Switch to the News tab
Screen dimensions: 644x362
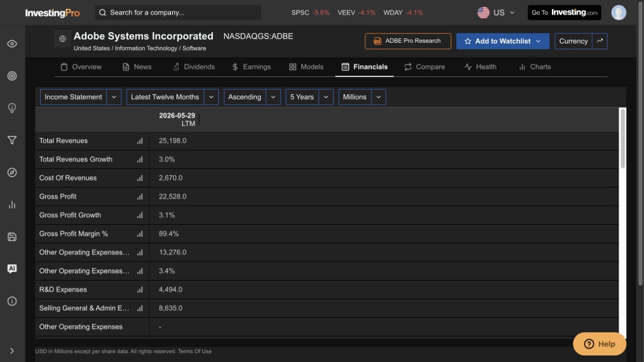pyautogui.click(x=137, y=67)
